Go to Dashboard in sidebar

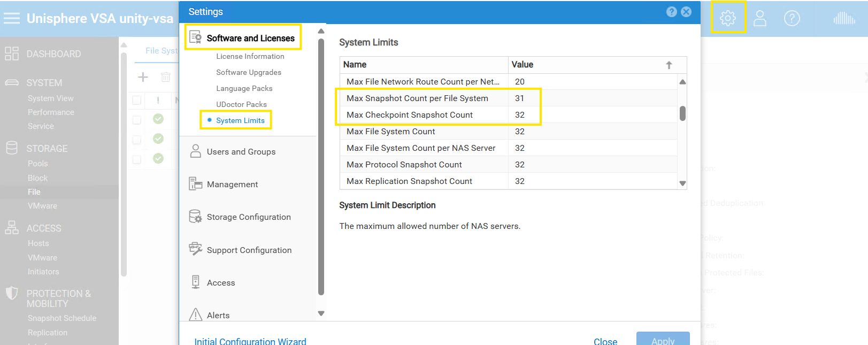click(53, 54)
